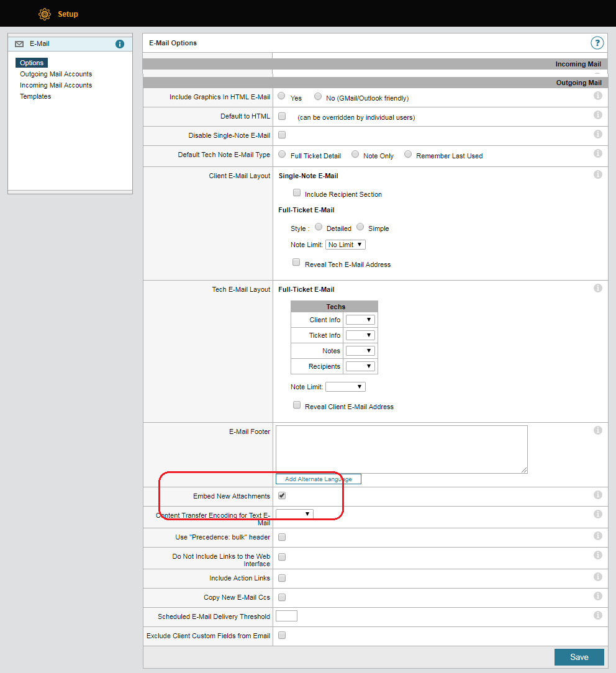Image resolution: width=616 pixels, height=673 pixels.
Task: Click the E-Mail panel info icon
Action: 120,44
